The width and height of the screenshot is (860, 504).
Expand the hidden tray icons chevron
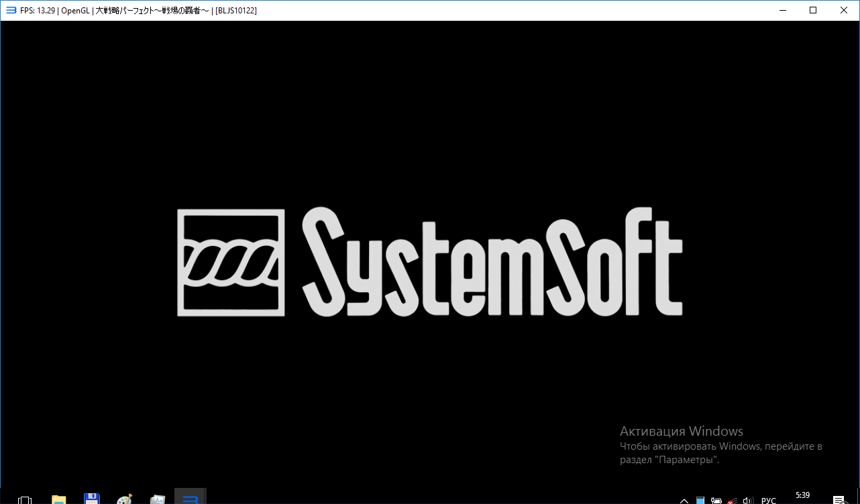[684, 500]
